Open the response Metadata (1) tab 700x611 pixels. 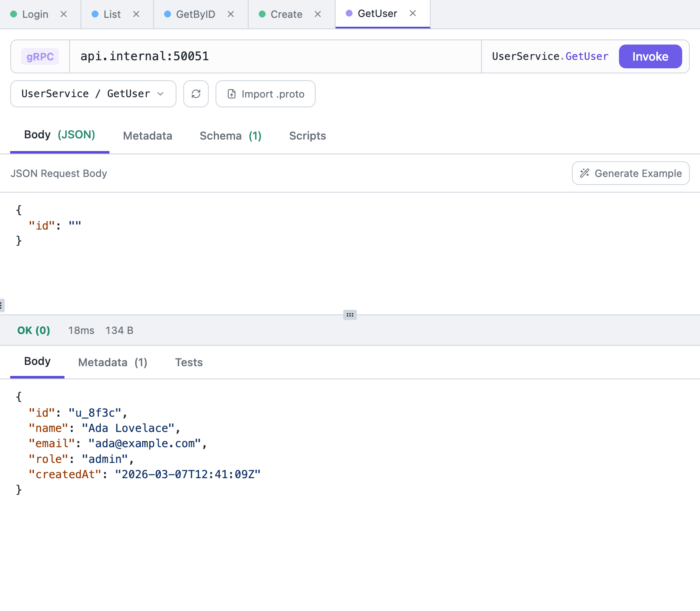[113, 362]
